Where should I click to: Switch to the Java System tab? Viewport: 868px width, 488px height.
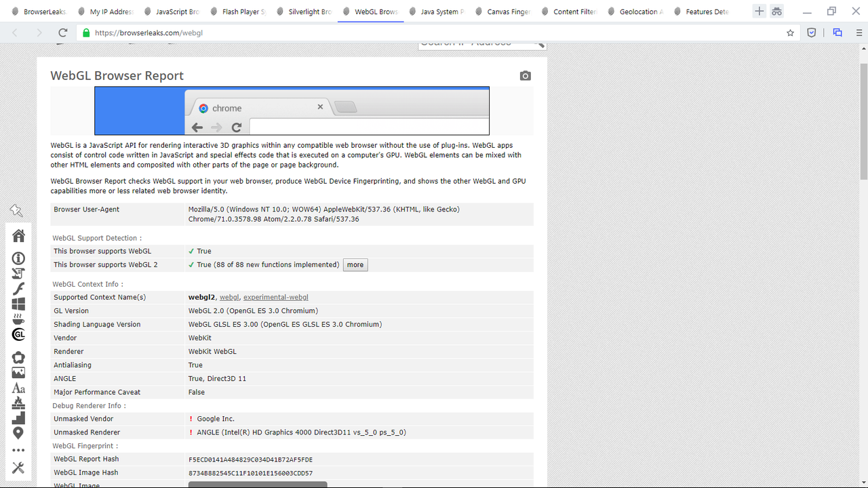pos(437,12)
